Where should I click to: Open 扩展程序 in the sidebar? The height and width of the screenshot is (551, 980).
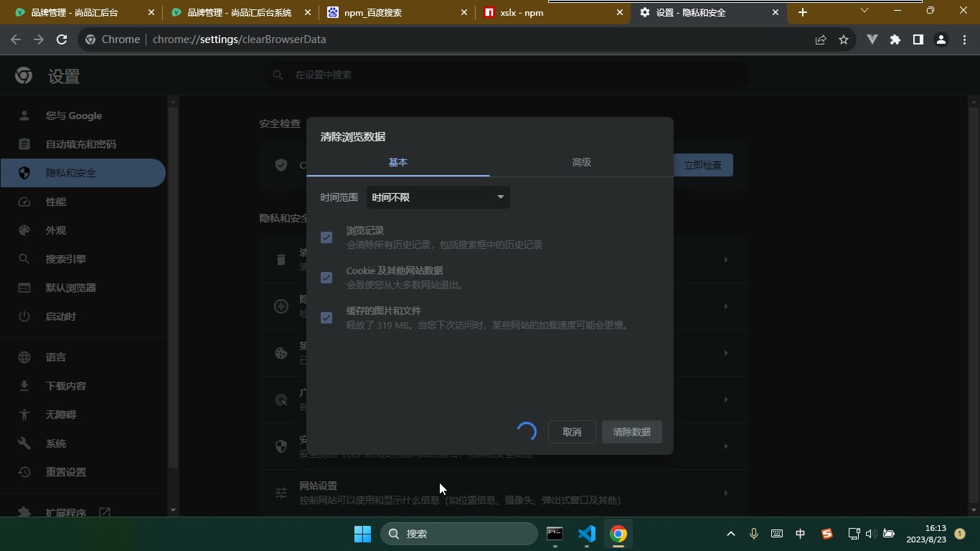pyautogui.click(x=66, y=513)
